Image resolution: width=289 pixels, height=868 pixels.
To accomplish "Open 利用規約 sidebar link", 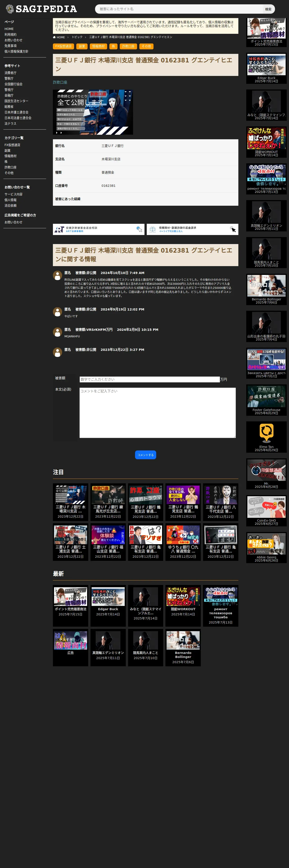I will 10,35.
